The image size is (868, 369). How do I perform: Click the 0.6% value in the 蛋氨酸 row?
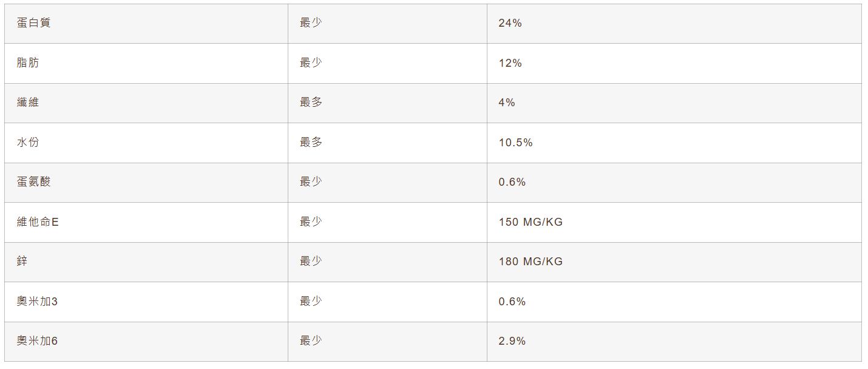512,182
